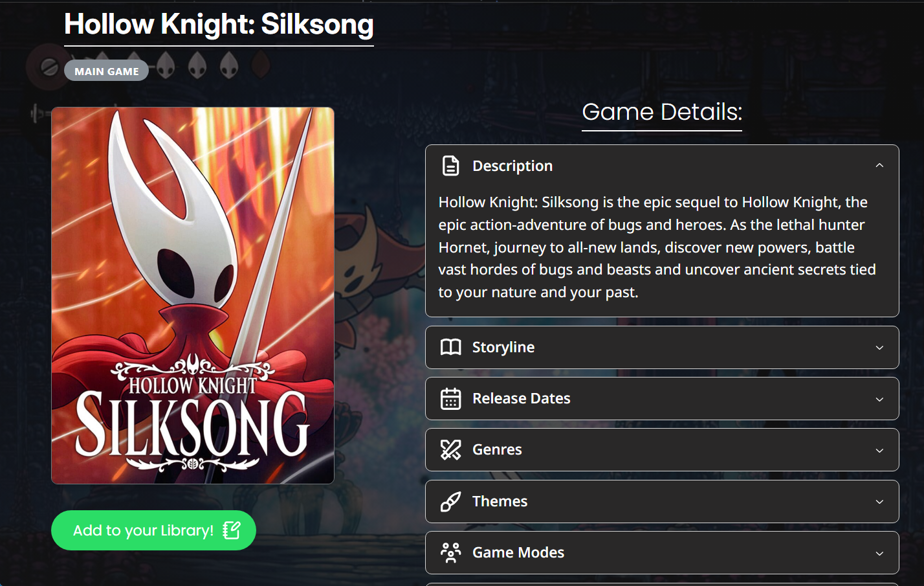Click the calendar icon beside Release Dates
This screenshot has width=924, height=586.
[x=452, y=398]
